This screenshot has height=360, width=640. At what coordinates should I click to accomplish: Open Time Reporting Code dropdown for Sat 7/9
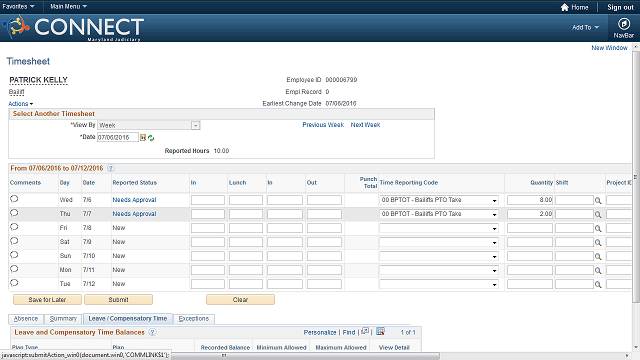pos(439,242)
